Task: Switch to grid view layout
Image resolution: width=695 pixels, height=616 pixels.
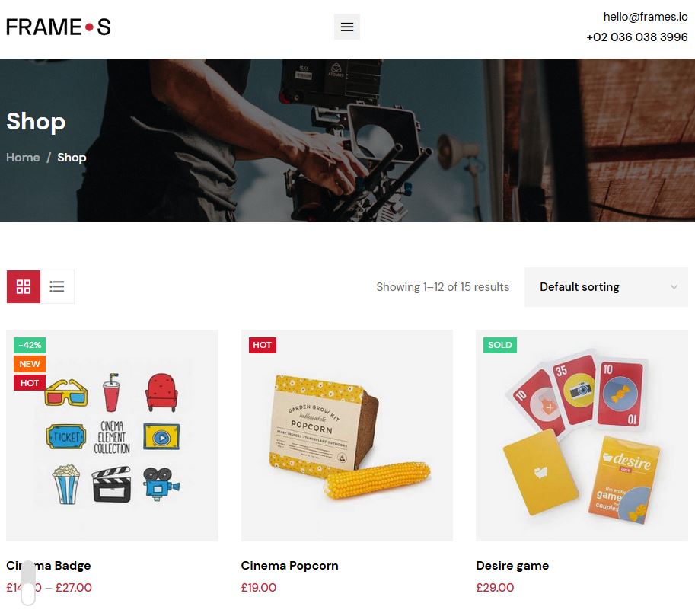Action: [x=24, y=286]
